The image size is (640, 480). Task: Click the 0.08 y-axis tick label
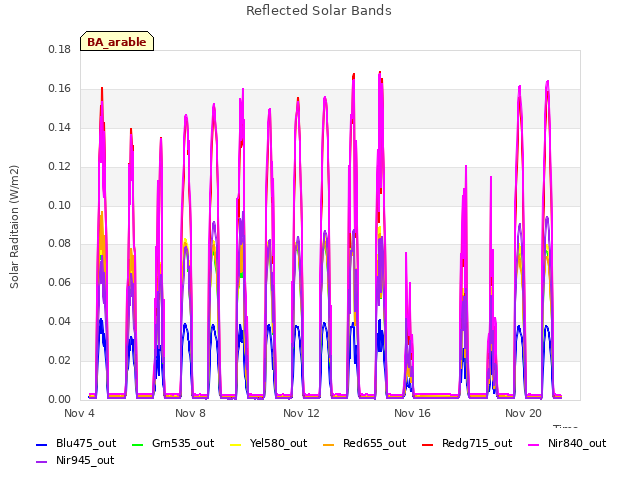coord(60,244)
